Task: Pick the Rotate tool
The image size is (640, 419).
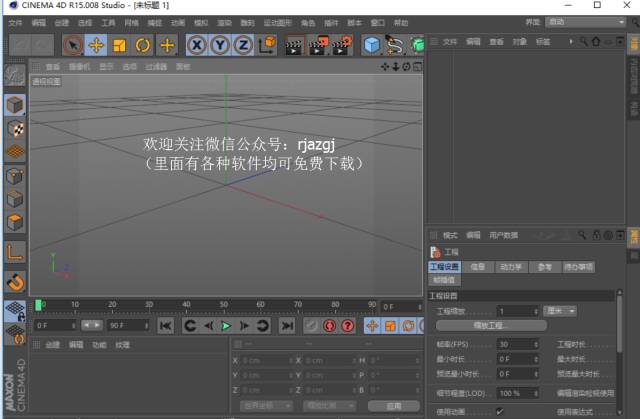Action: pyautogui.click(x=142, y=45)
